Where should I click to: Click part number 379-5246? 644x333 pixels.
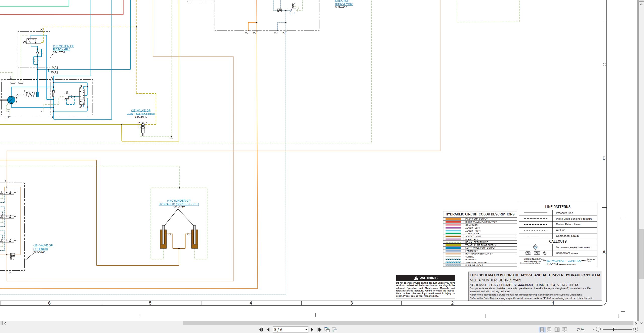click(x=39, y=252)
